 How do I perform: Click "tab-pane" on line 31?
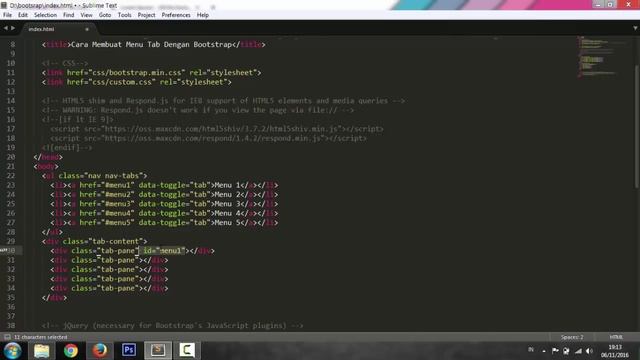tap(117, 260)
